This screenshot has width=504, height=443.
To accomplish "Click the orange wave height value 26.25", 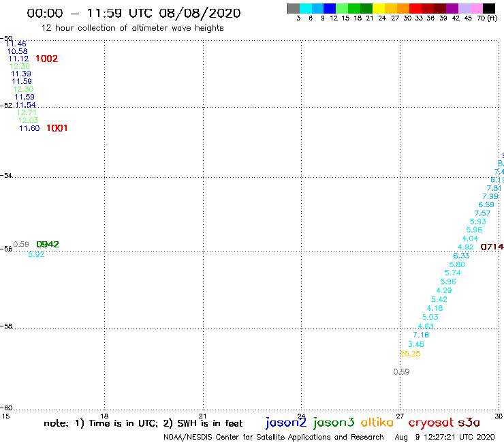I will (x=410, y=354).
